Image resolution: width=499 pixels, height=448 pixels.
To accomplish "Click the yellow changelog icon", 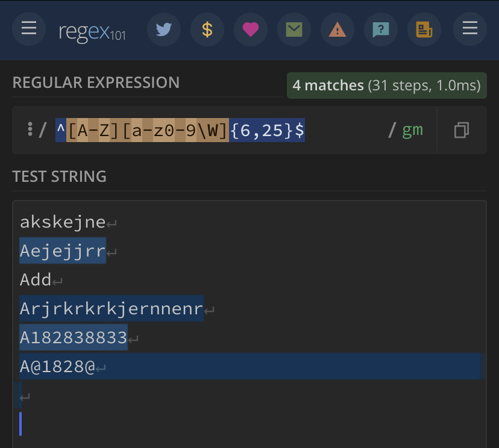I will [424, 29].
